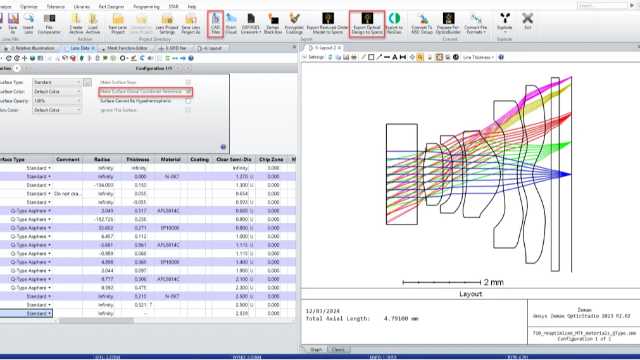Open Lens Project Settings
640x360 pixels.
tap(167, 23)
